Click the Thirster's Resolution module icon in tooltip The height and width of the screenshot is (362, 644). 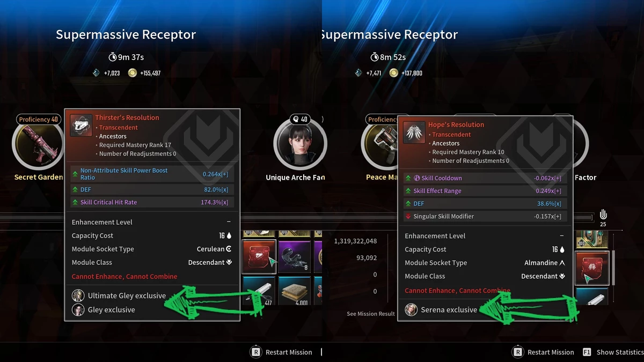82,125
